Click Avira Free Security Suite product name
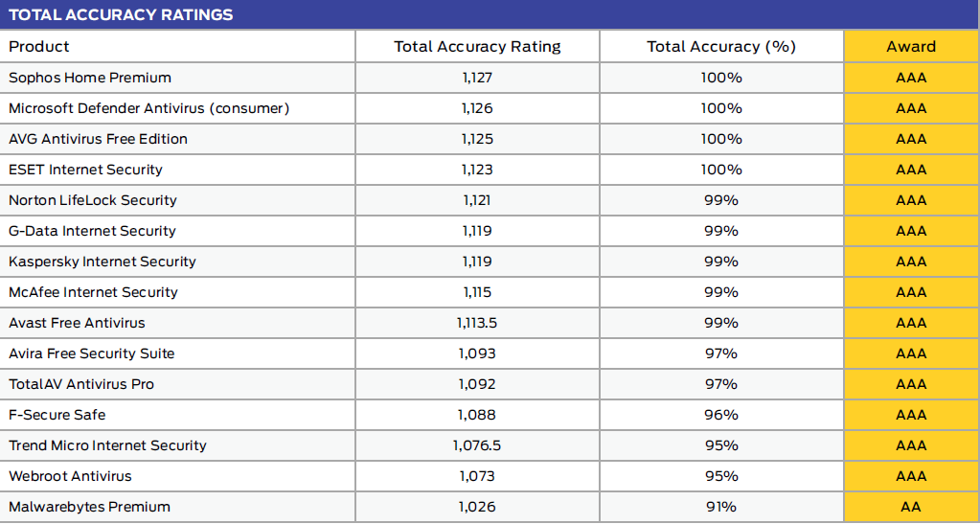Viewport: 980px width, 524px height. 92,353
